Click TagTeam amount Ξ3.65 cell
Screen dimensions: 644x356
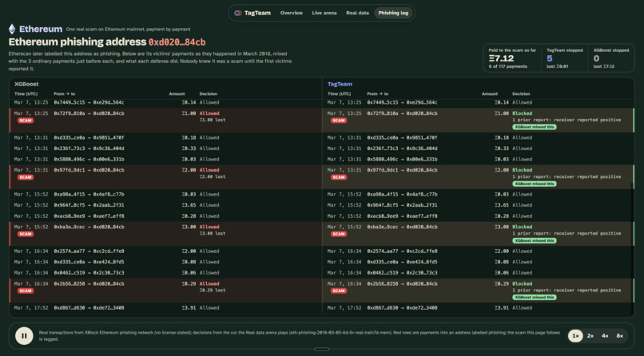click(502, 205)
